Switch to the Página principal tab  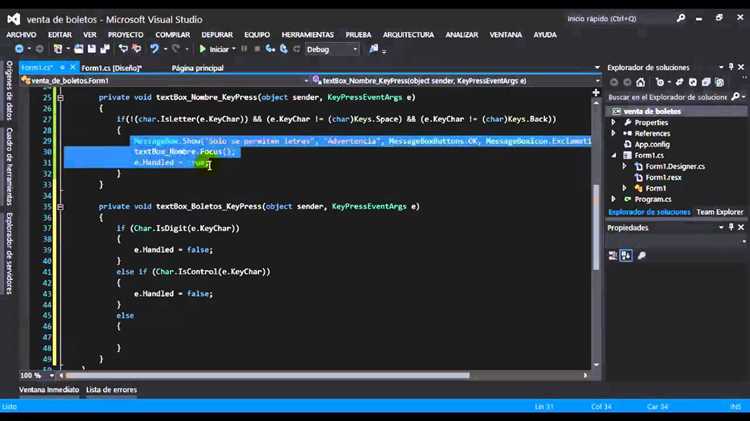point(198,68)
